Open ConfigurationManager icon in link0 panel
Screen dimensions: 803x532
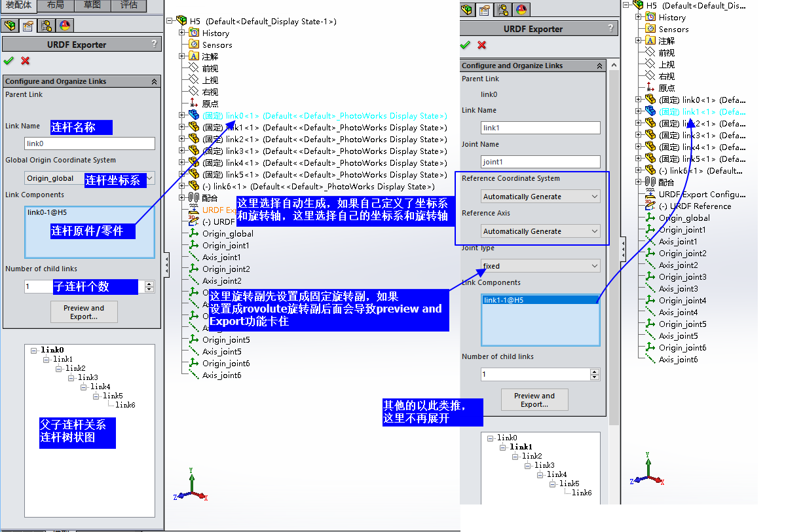coord(47,26)
